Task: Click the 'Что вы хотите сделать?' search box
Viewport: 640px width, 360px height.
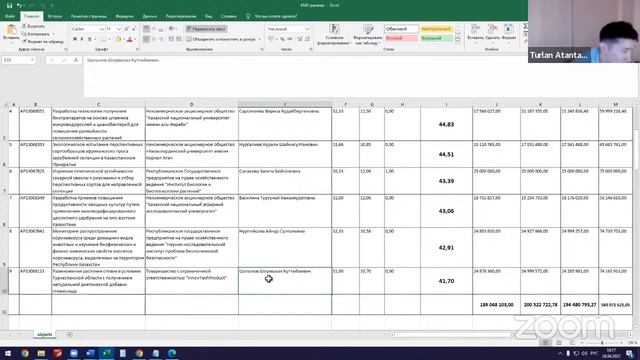Action: [x=276, y=16]
